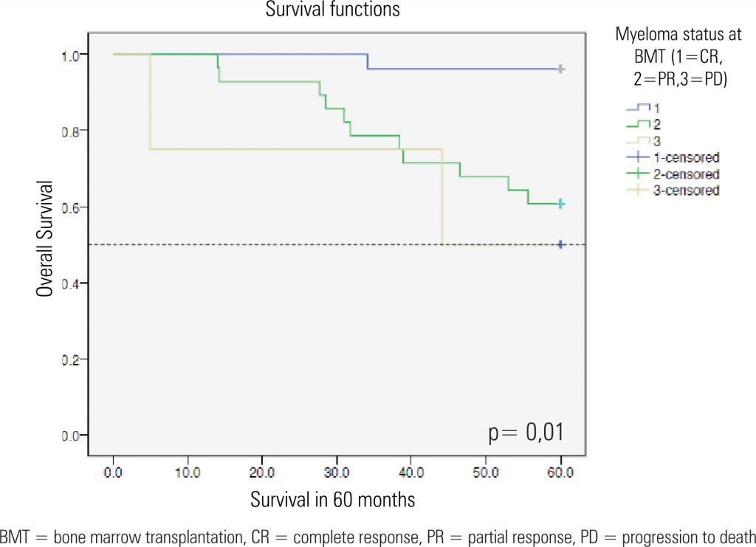This screenshot has height=547, width=756.
Task: Click the 30.0 tick label on the x-axis
Action: click(336, 471)
